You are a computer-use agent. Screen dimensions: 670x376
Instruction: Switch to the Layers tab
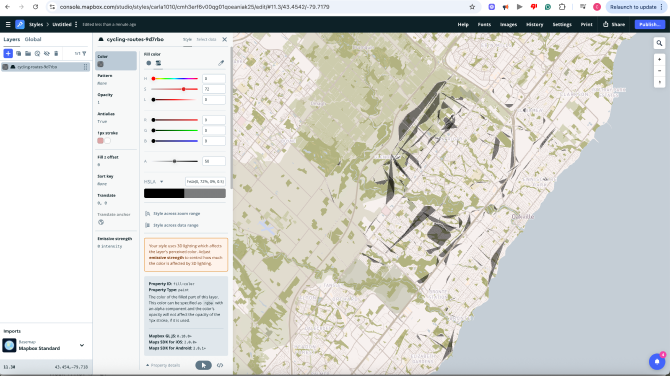pyautogui.click(x=12, y=39)
